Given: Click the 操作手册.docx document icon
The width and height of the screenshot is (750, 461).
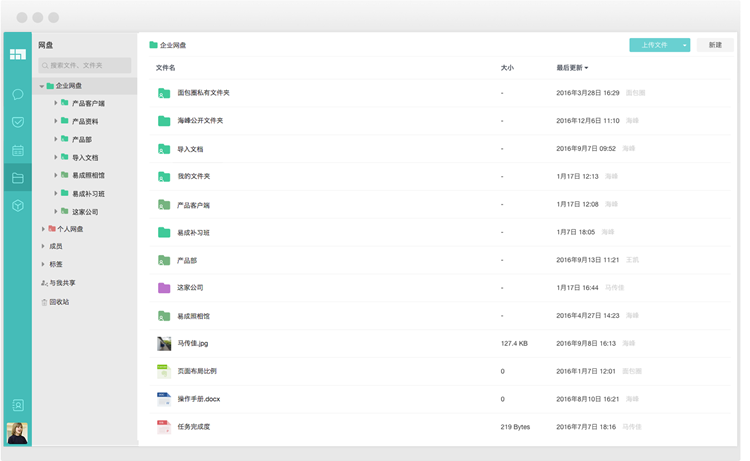Looking at the screenshot, I should (x=164, y=399).
